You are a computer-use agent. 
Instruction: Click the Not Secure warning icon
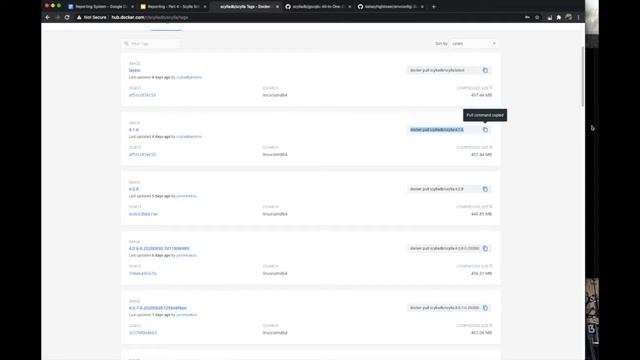click(x=79, y=17)
